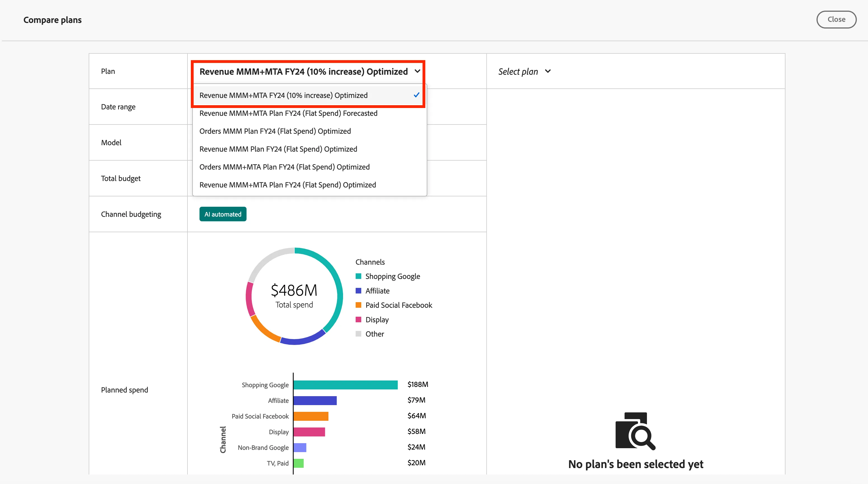Click the Shopping Google legend label
This screenshot has width=868, height=484.
tap(393, 276)
